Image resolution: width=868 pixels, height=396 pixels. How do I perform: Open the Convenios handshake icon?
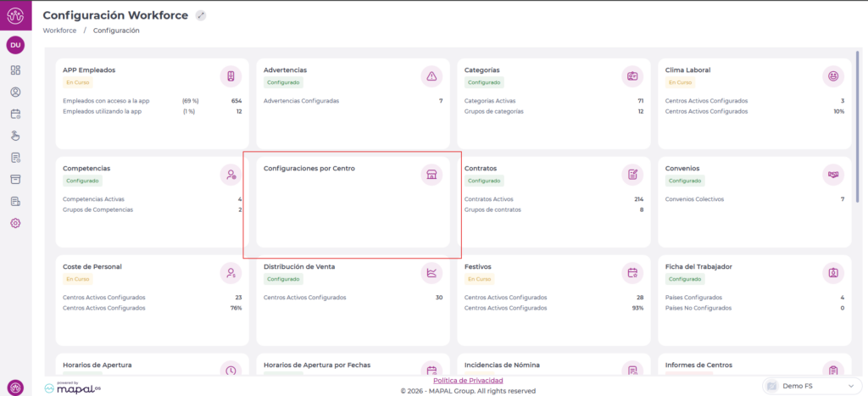click(833, 175)
